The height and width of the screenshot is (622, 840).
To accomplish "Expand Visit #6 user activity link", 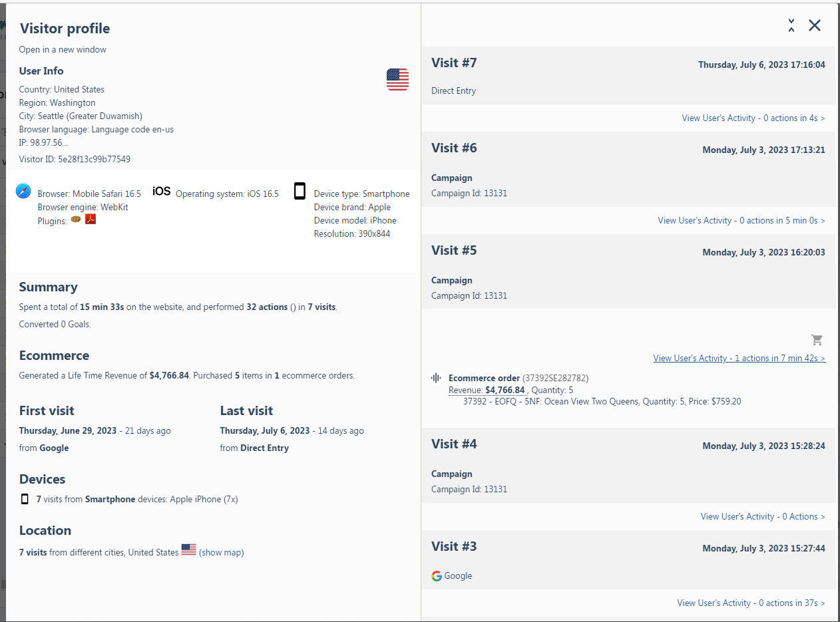I will [x=741, y=220].
